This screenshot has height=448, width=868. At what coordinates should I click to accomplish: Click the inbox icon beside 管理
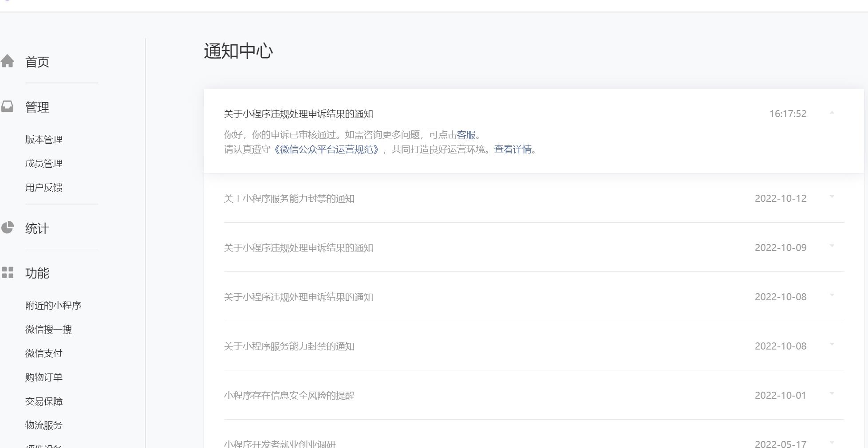coord(8,106)
